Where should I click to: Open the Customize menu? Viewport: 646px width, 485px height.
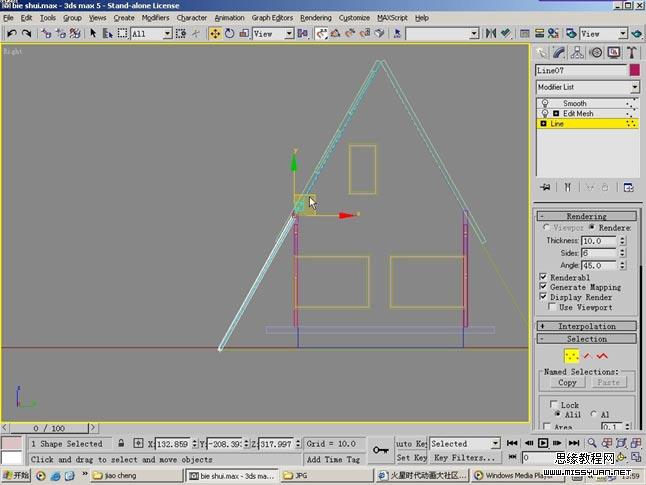(x=354, y=18)
